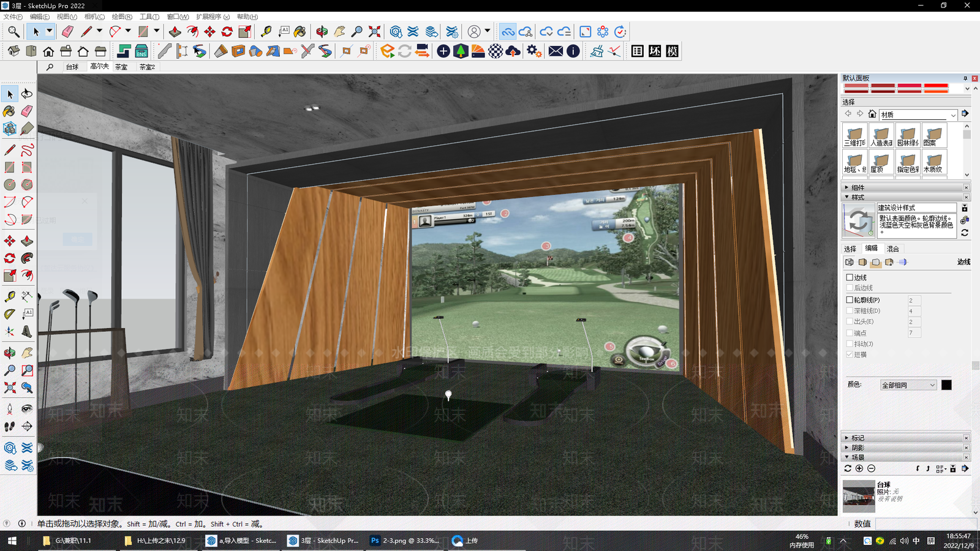Expand the 阴影 shadows panel

(906, 448)
